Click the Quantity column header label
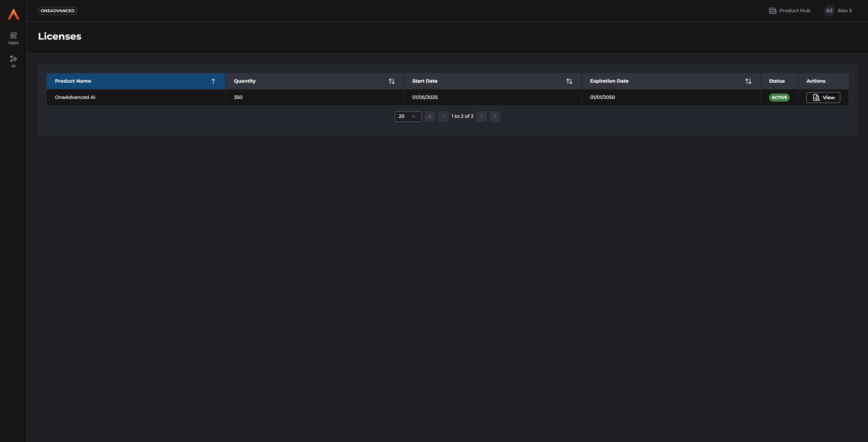 click(x=245, y=81)
